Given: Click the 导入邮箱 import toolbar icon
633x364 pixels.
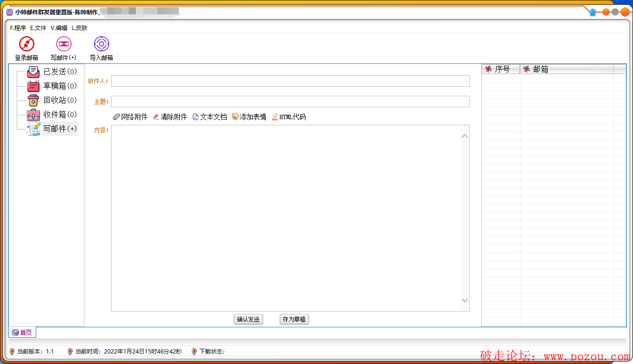Looking at the screenshot, I should click(101, 44).
